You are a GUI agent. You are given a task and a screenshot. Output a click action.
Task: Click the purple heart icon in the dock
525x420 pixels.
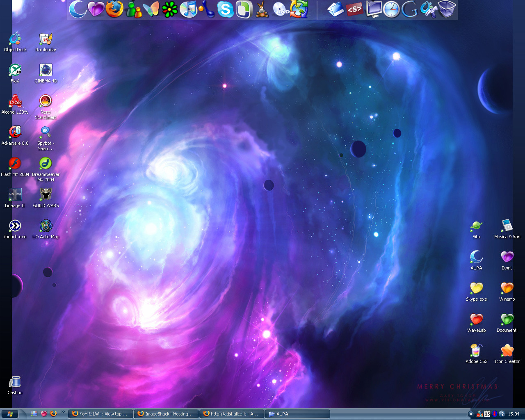(x=96, y=9)
